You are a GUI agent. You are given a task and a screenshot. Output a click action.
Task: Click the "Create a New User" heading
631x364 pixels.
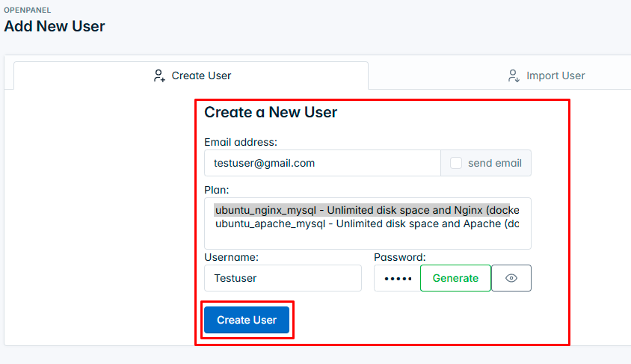(x=271, y=113)
